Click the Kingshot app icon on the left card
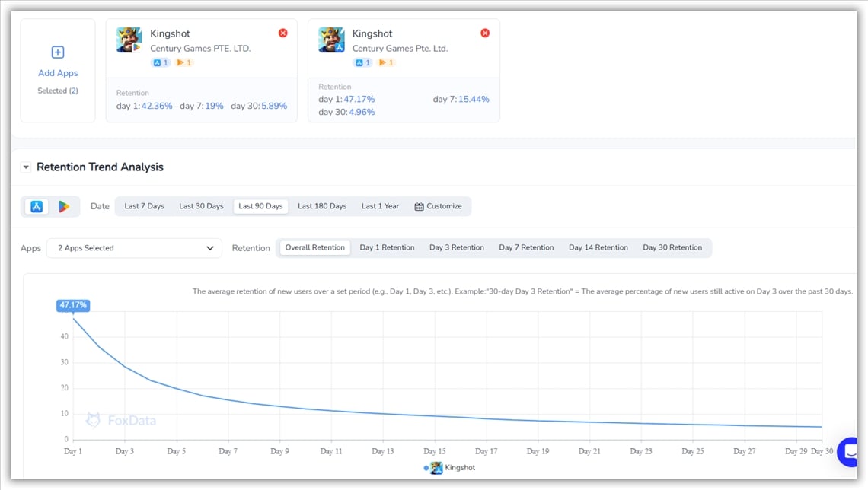Screen dimensions: 868x490 pos(127,39)
